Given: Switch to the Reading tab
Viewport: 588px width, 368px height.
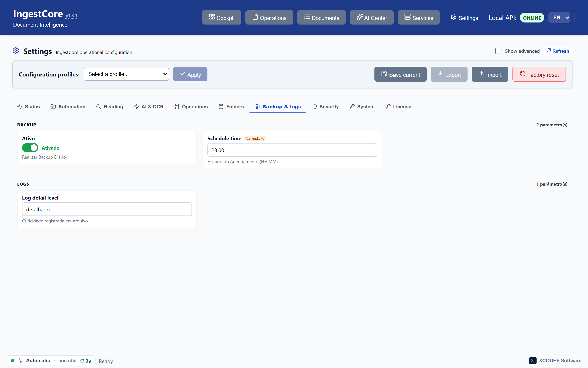Looking at the screenshot, I should [x=110, y=107].
